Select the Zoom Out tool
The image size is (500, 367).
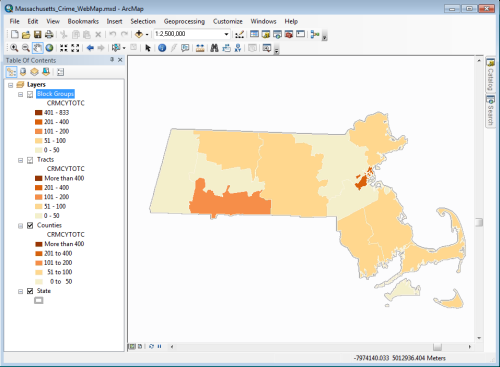[26, 48]
